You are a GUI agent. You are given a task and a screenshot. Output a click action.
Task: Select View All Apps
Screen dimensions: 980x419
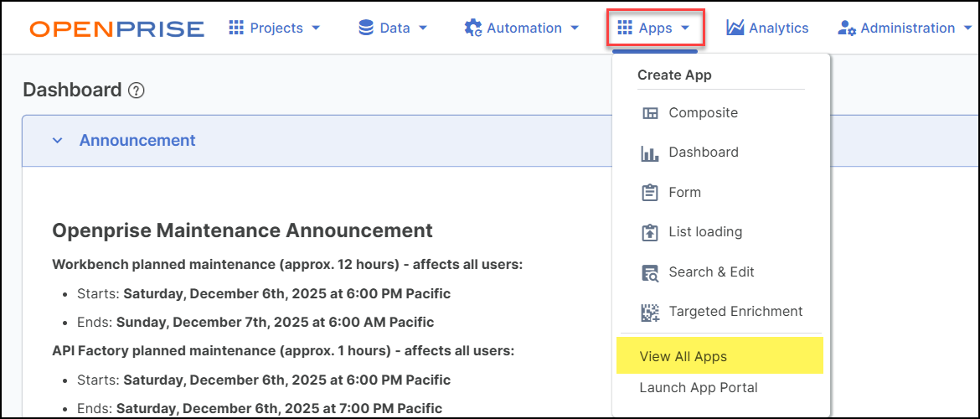click(720, 356)
